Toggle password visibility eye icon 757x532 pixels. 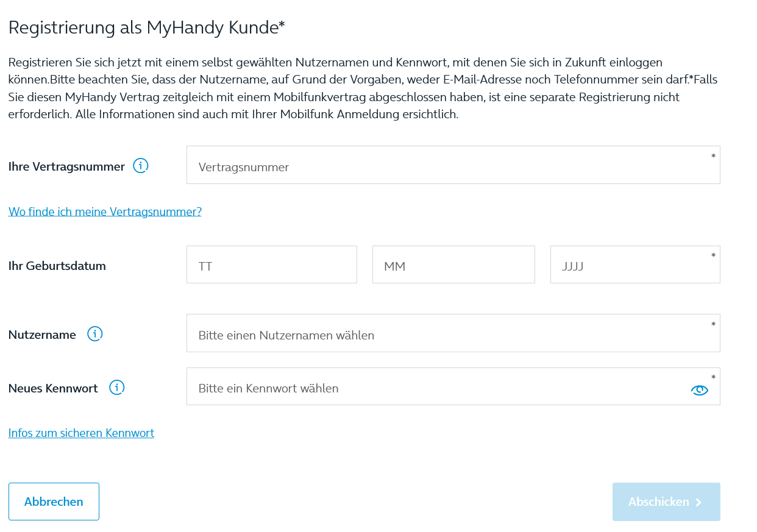700,390
